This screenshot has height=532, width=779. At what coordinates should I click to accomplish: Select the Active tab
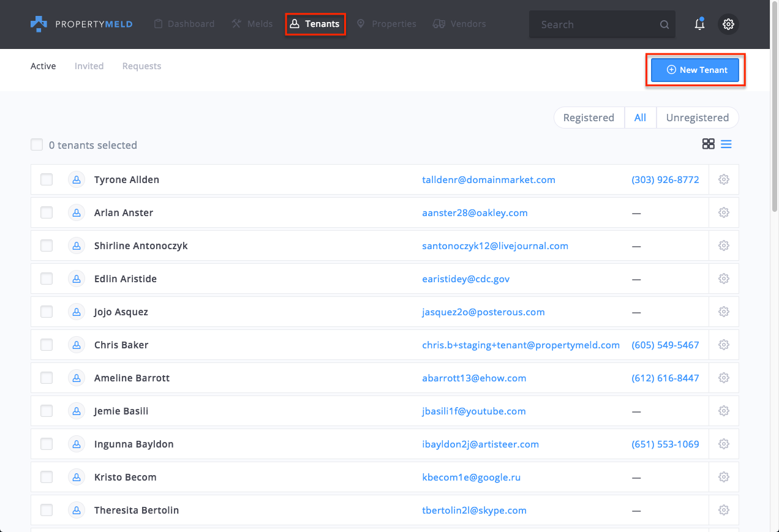(x=43, y=66)
